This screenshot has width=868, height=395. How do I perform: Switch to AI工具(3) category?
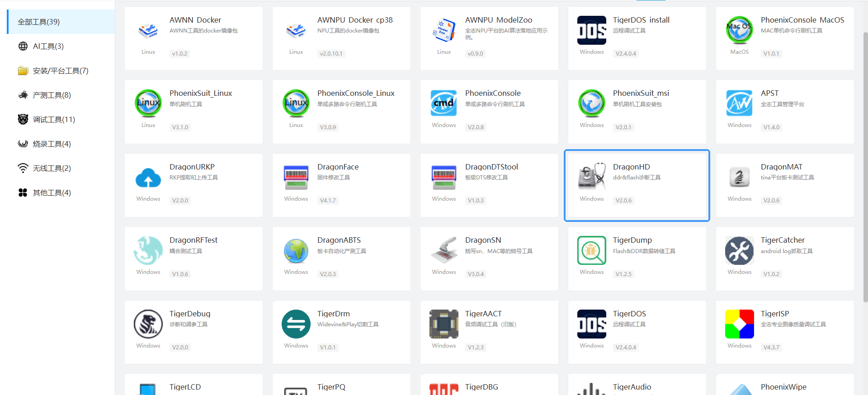48,46
